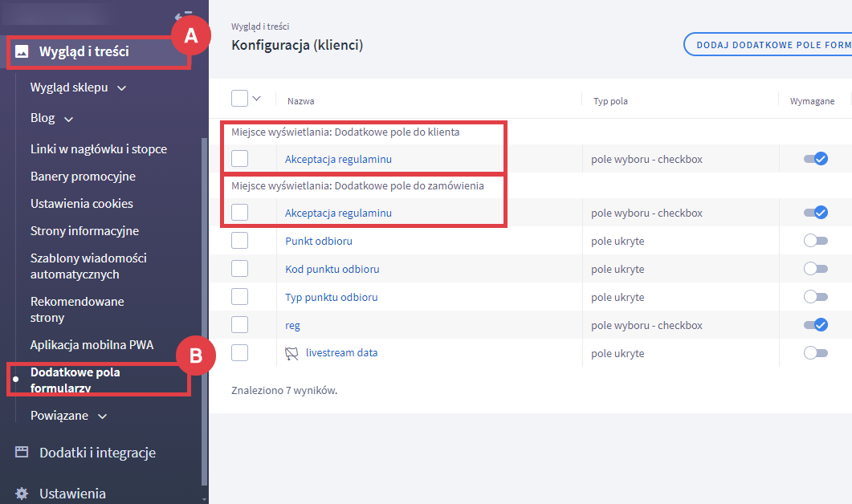Open the Typ punktu odbioru field link
The width and height of the screenshot is (852, 504).
[x=331, y=297]
